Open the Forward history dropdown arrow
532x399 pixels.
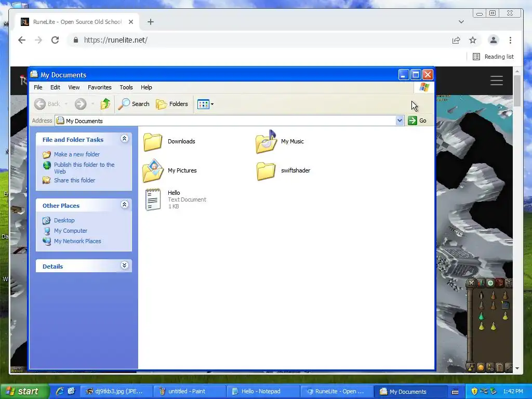92,104
